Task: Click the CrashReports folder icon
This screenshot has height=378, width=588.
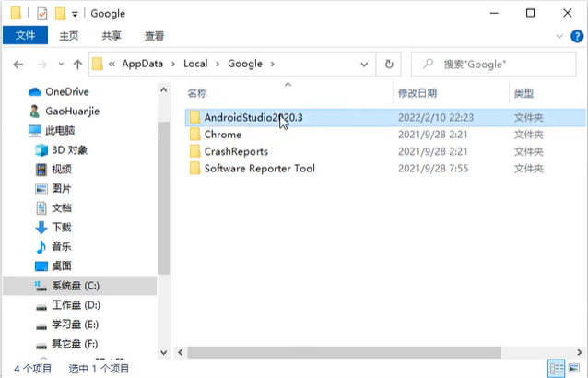Action: pyautogui.click(x=194, y=151)
